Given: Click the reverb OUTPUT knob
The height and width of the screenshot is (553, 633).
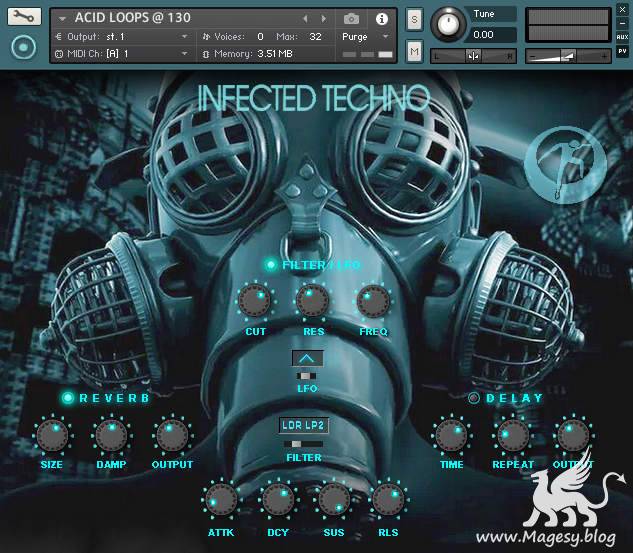Looking at the screenshot, I should click(x=172, y=436).
